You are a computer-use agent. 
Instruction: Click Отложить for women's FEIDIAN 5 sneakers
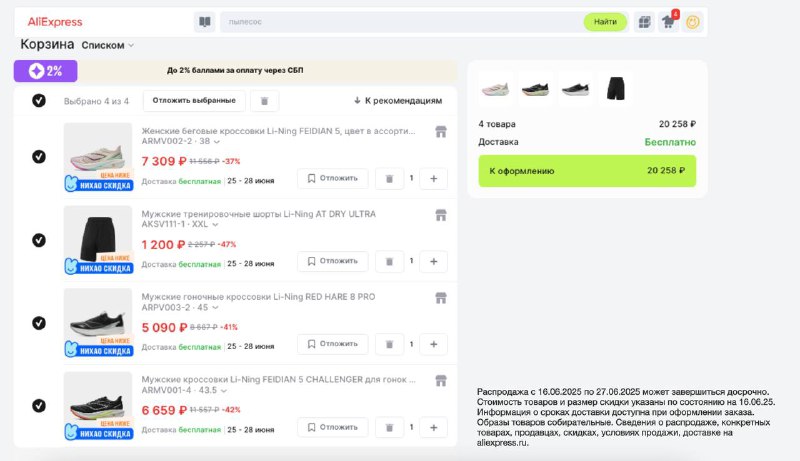click(333, 178)
